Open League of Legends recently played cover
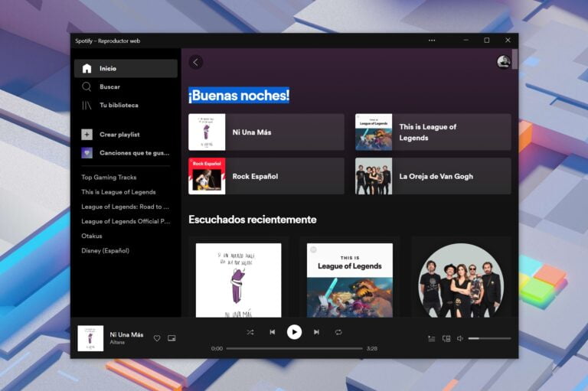The height and width of the screenshot is (391, 588). click(350, 280)
